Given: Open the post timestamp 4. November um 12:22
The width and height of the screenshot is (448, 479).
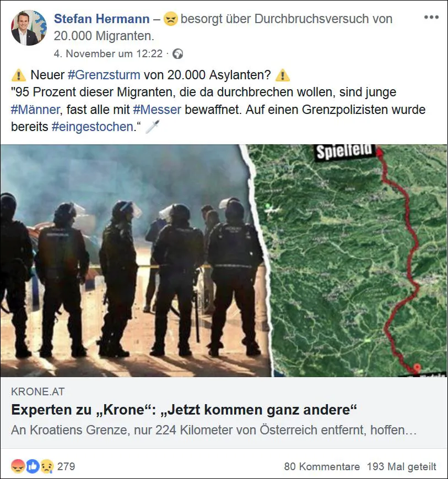Looking at the screenshot, I should [x=108, y=54].
